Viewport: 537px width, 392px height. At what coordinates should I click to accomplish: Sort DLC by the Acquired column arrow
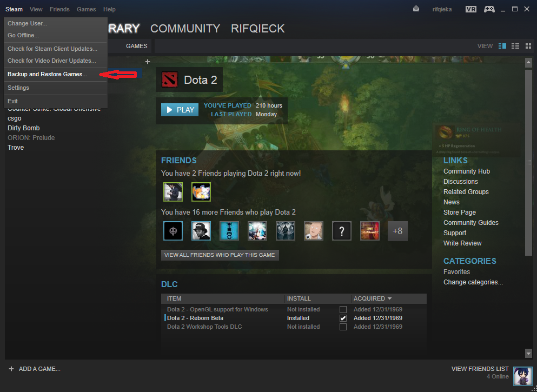[x=390, y=298]
